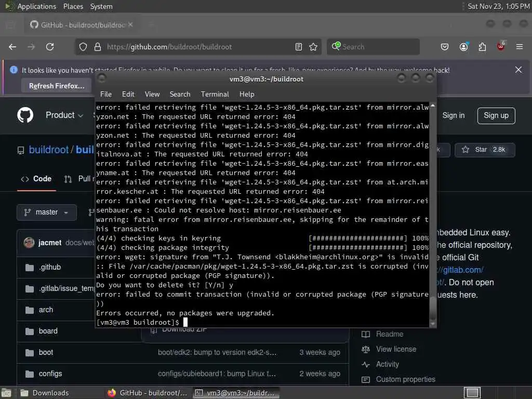Image resolution: width=532 pixels, height=399 pixels.
Task: Open the boot folder
Action: point(46,353)
